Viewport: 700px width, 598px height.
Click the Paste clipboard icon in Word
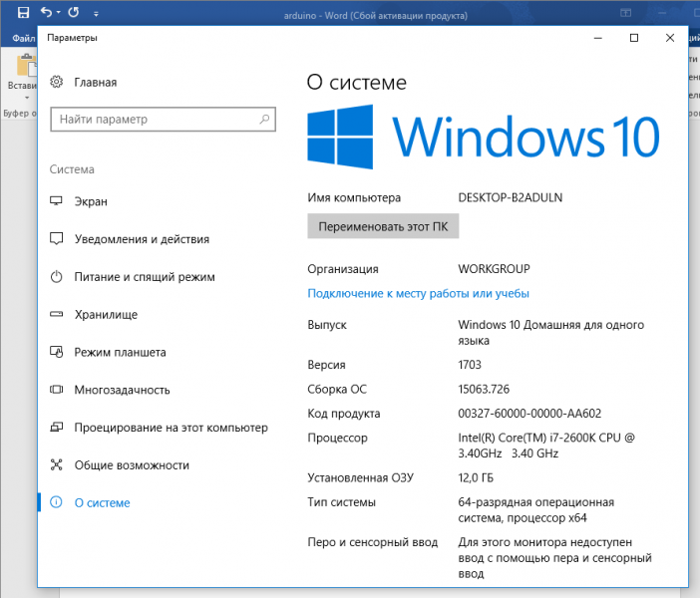[x=26, y=65]
